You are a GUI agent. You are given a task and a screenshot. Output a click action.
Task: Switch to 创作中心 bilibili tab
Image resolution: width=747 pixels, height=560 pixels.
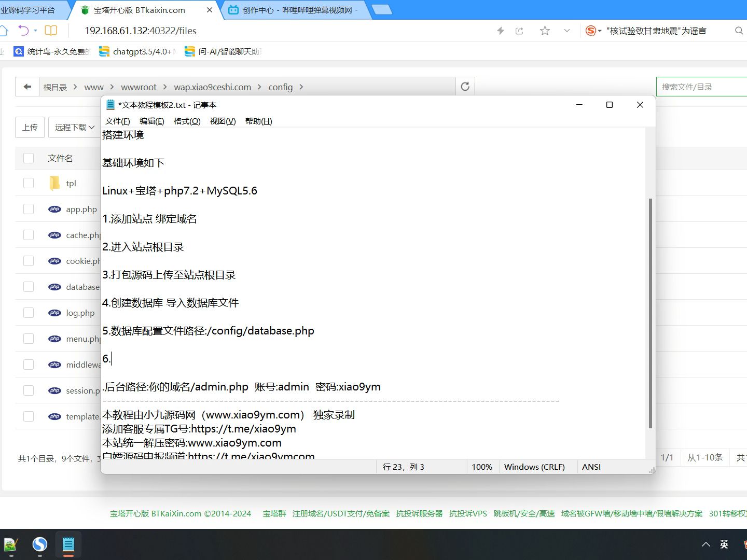297,10
